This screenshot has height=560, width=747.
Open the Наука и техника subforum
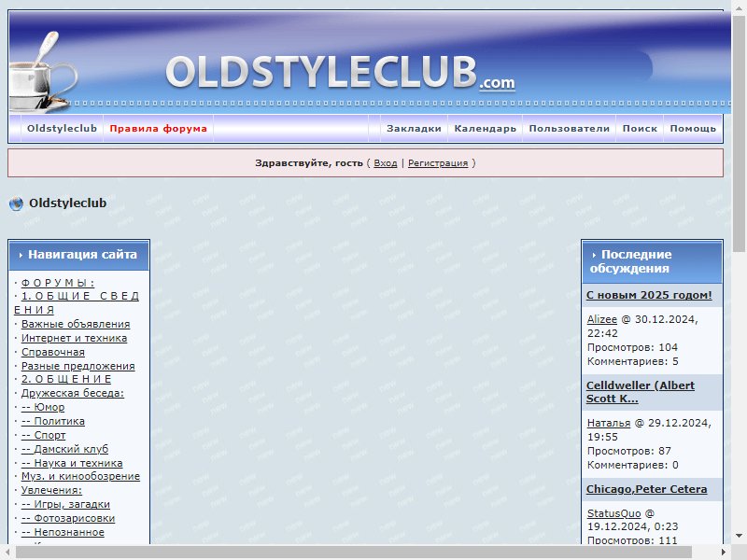(72, 463)
